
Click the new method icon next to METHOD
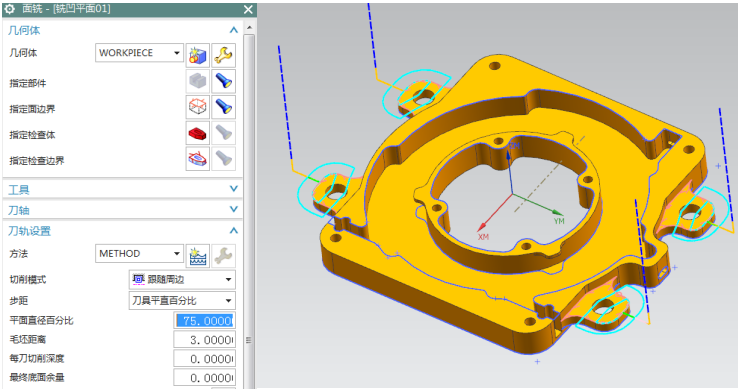(x=198, y=256)
